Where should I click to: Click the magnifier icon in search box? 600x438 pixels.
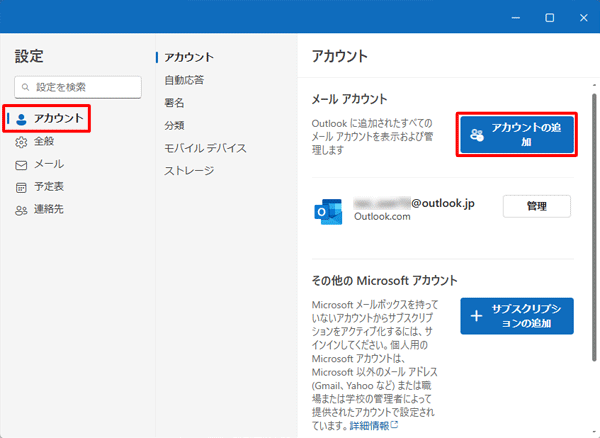tap(25, 87)
